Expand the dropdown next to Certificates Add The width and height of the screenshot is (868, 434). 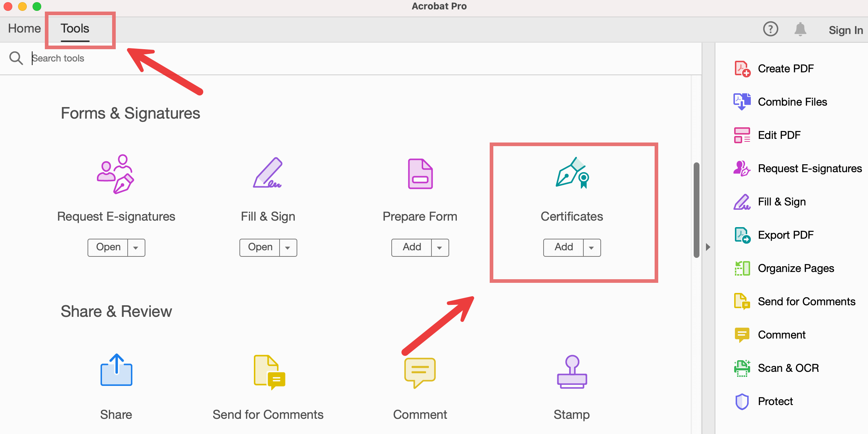(592, 247)
